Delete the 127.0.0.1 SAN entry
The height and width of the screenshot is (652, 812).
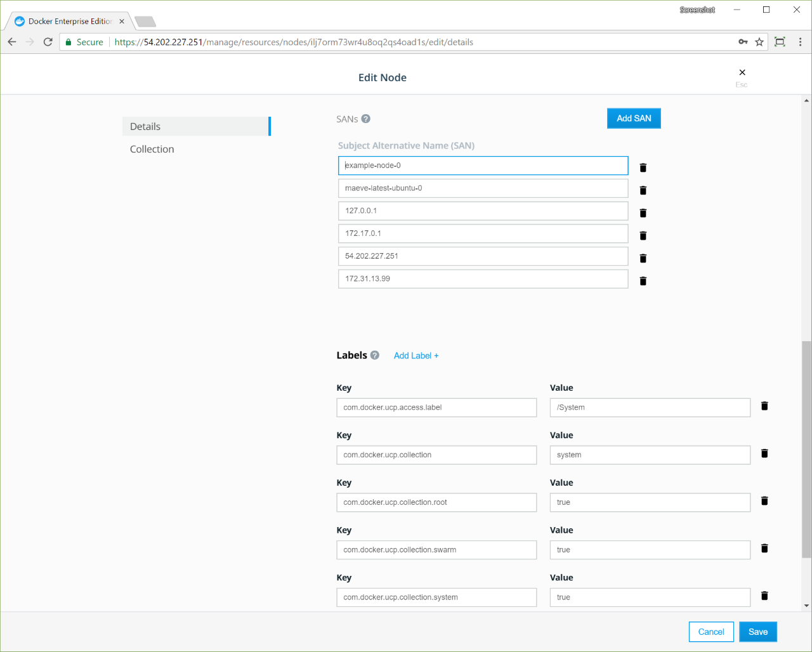[643, 213]
